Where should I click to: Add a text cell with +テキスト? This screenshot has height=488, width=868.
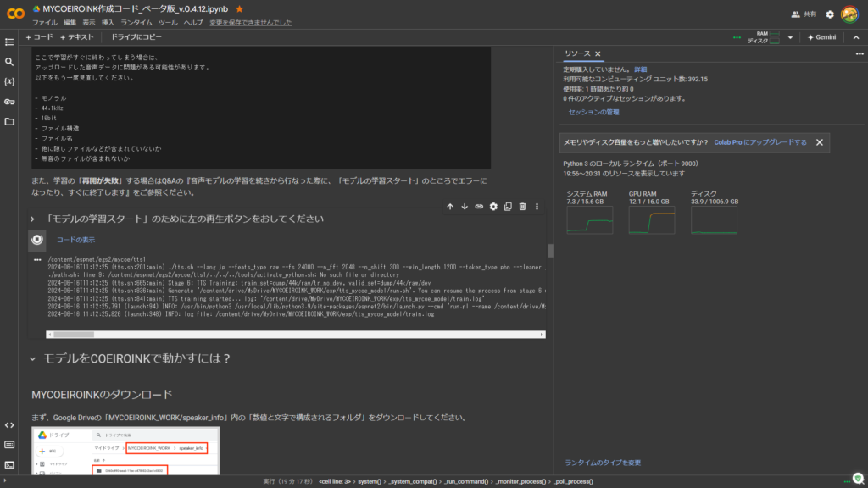pos(77,37)
